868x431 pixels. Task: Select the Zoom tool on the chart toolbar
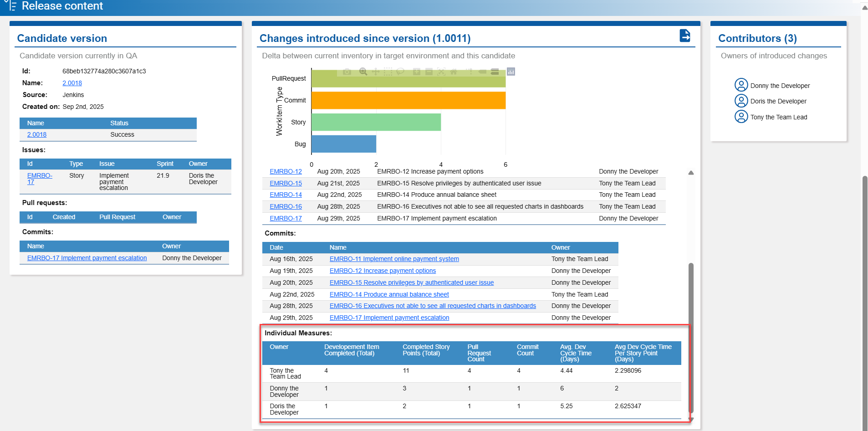(x=363, y=72)
